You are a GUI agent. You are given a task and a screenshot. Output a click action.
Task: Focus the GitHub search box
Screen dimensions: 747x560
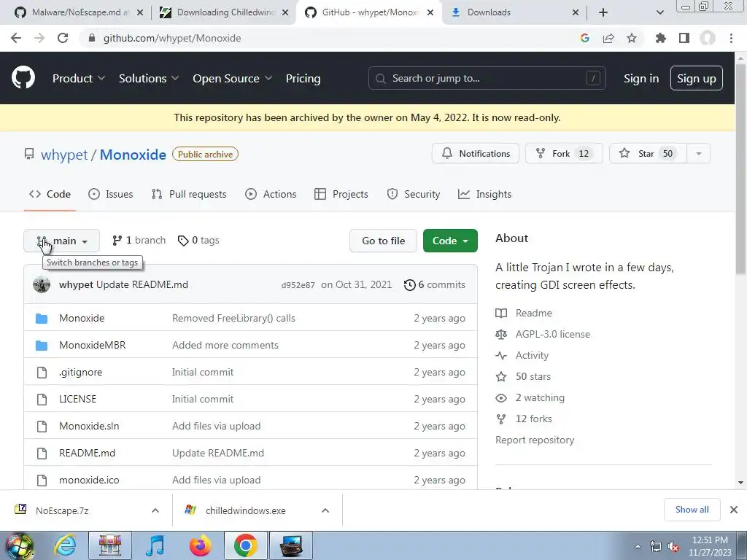[x=487, y=79]
